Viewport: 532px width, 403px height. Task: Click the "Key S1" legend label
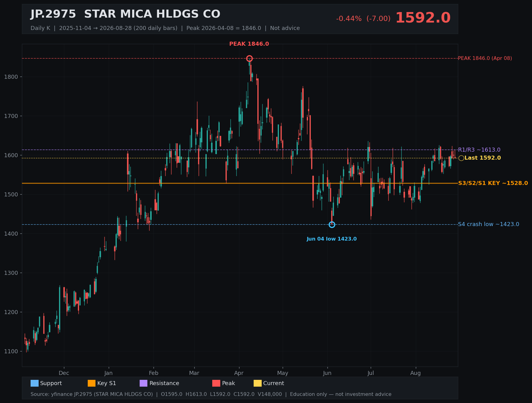click(x=107, y=383)
